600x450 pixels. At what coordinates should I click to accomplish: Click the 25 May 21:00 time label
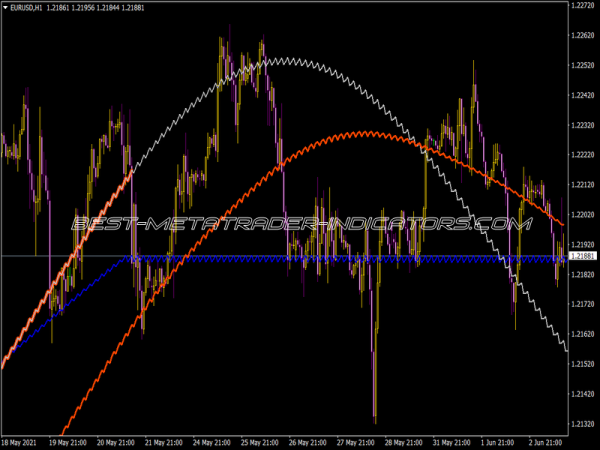tap(259, 443)
